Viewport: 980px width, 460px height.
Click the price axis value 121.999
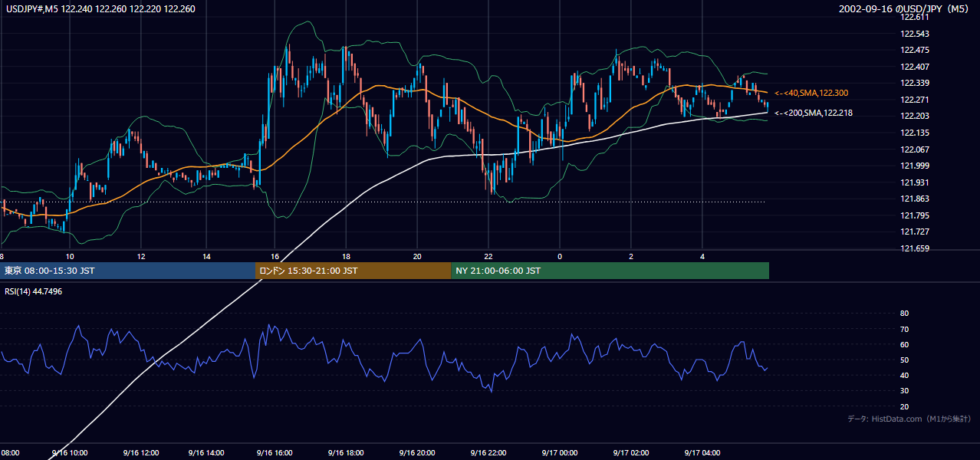(914, 166)
